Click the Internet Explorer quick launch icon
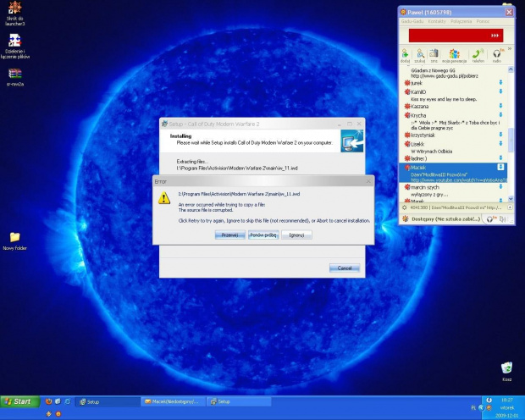 (68, 401)
